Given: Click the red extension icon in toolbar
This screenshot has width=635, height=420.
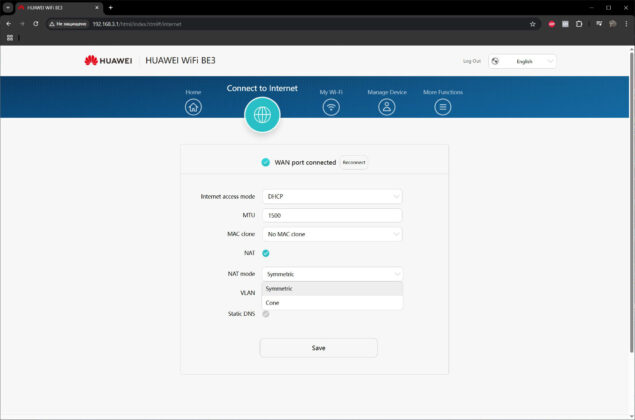Looking at the screenshot, I should click(x=552, y=24).
